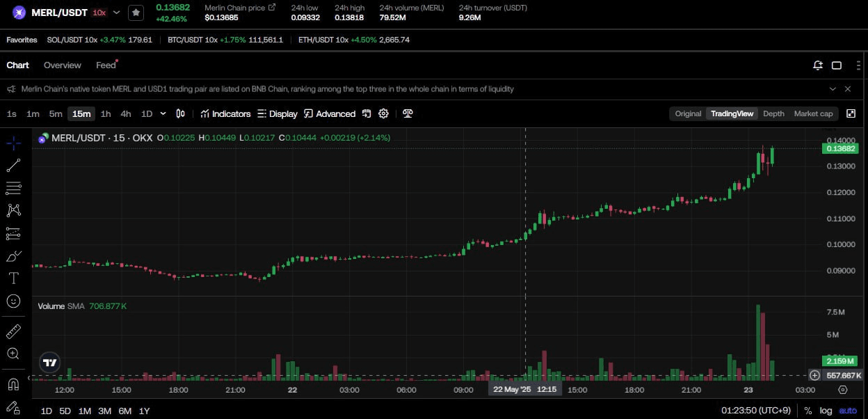Switch to the Original chart view
The width and height of the screenshot is (868, 419).
(688, 113)
